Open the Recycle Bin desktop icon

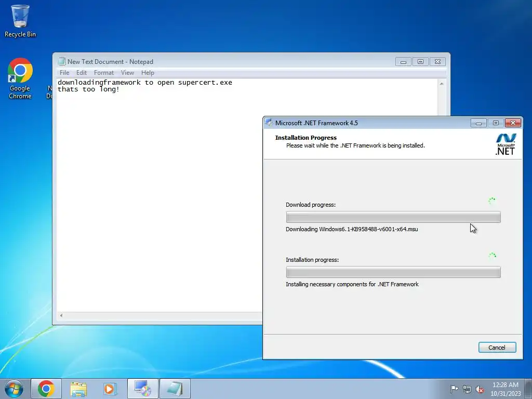tap(20, 21)
